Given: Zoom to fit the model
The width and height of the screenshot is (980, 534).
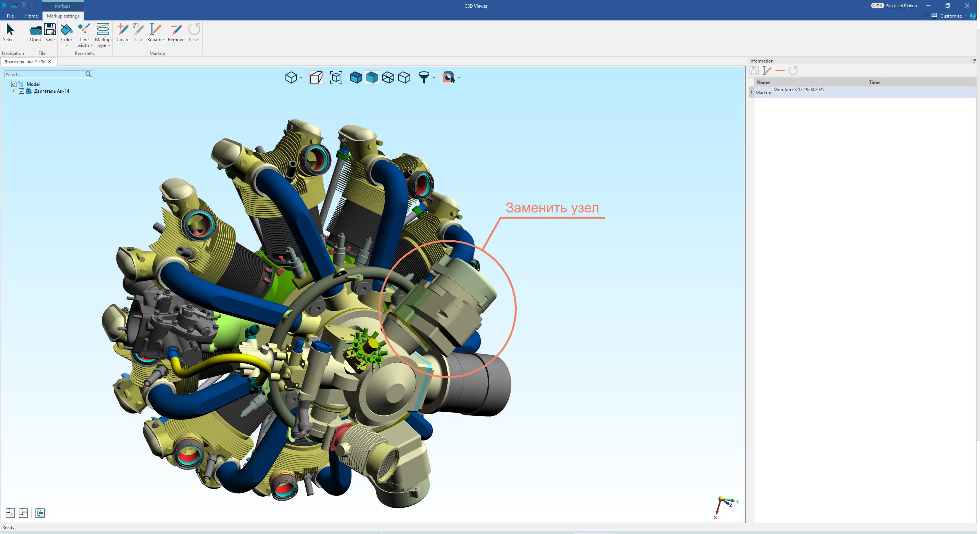Looking at the screenshot, I should 336,78.
